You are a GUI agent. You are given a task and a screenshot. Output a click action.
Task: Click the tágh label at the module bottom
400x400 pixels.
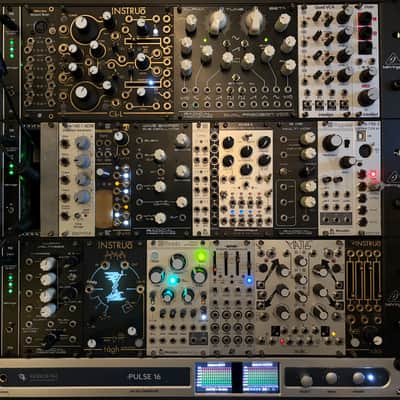(x=113, y=350)
